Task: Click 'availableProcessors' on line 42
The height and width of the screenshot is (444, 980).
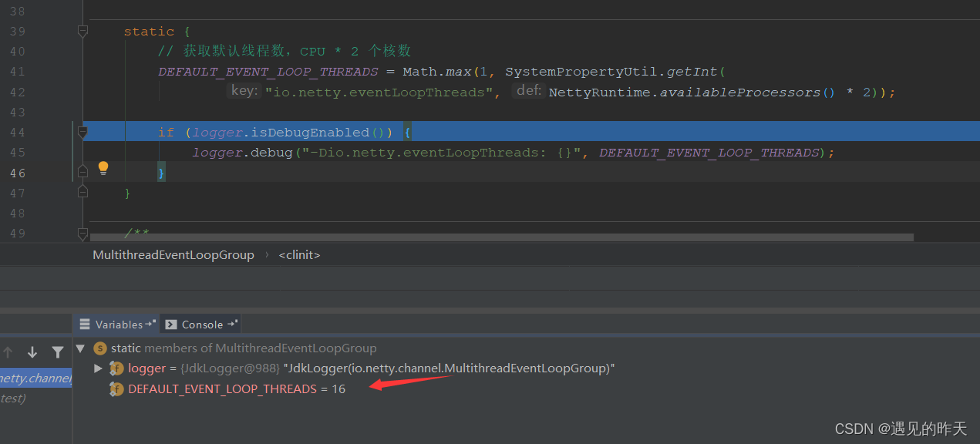Action: (x=739, y=92)
